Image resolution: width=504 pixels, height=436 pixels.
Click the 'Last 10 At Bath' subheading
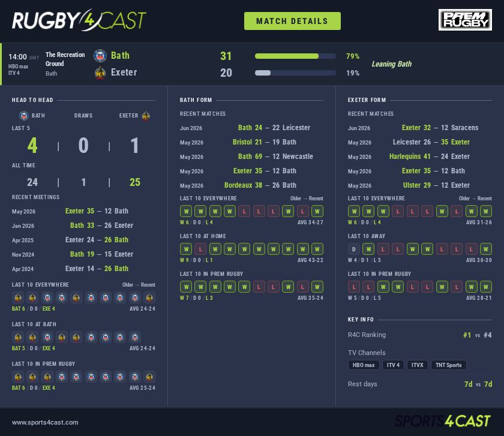coord(34,324)
